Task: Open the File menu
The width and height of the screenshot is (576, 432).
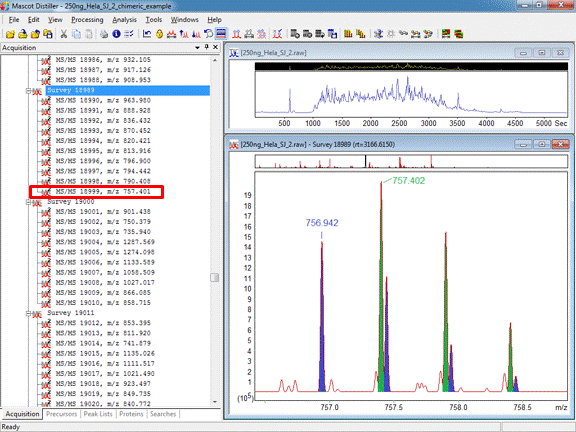Action: (x=14, y=20)
